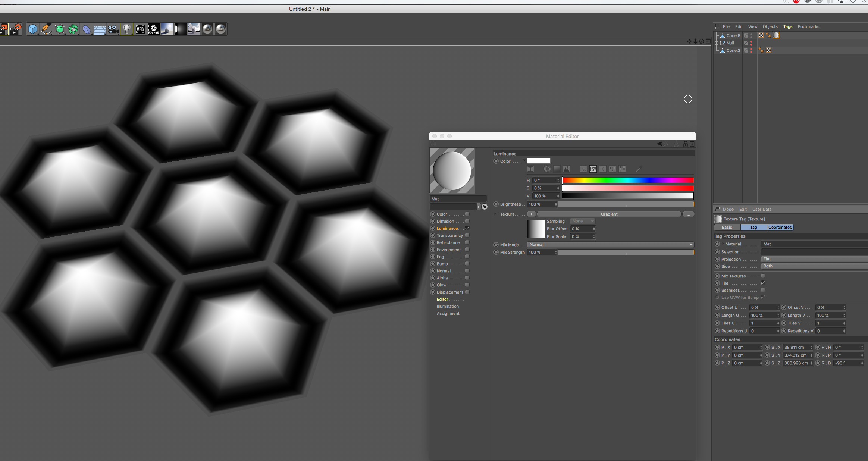
Task: Open the Tags menu in Object Manager
Action: pyautogui.click(x=787, y=26)
